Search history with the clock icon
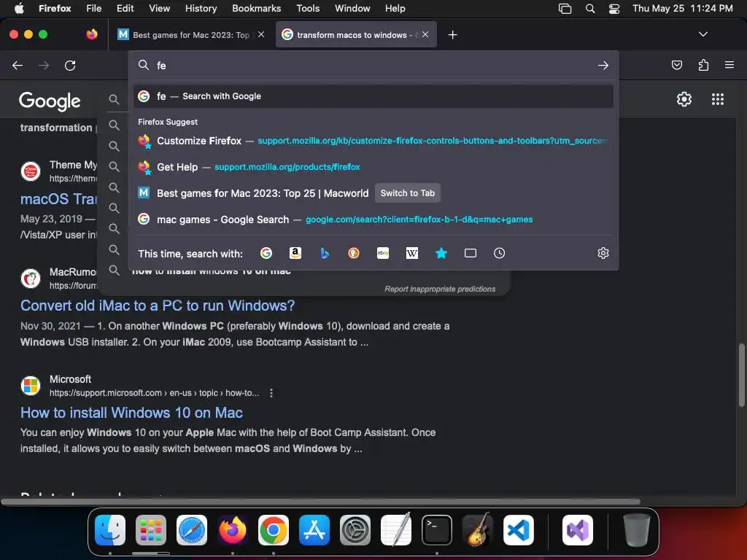747x560 pixels. tap(499, 253)
